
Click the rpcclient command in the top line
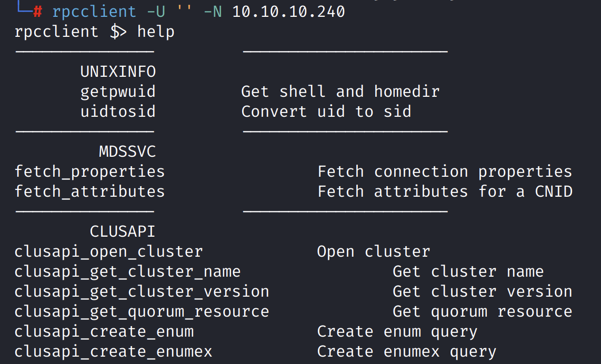94,11
